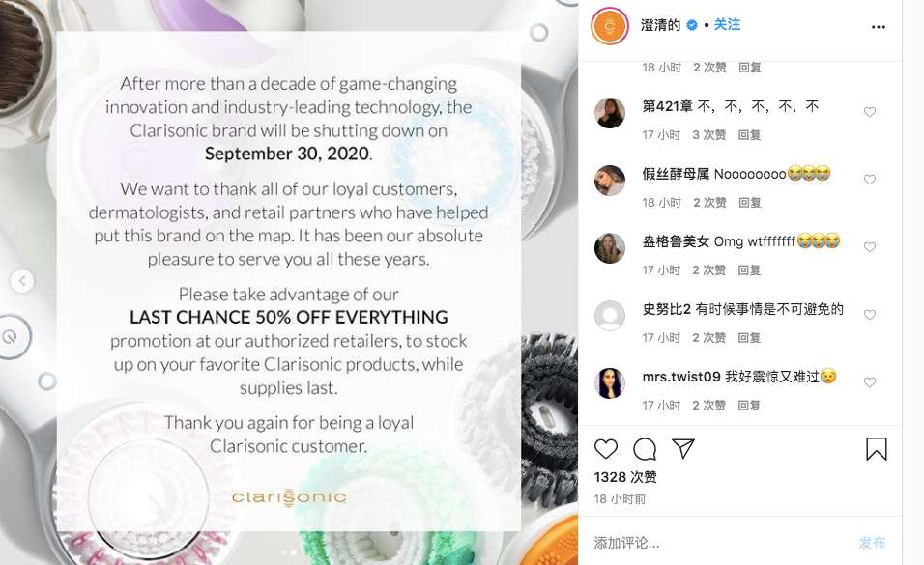Open comments via speech bubble icon
This screenshot has width=924, height=565.
(645, 449)
